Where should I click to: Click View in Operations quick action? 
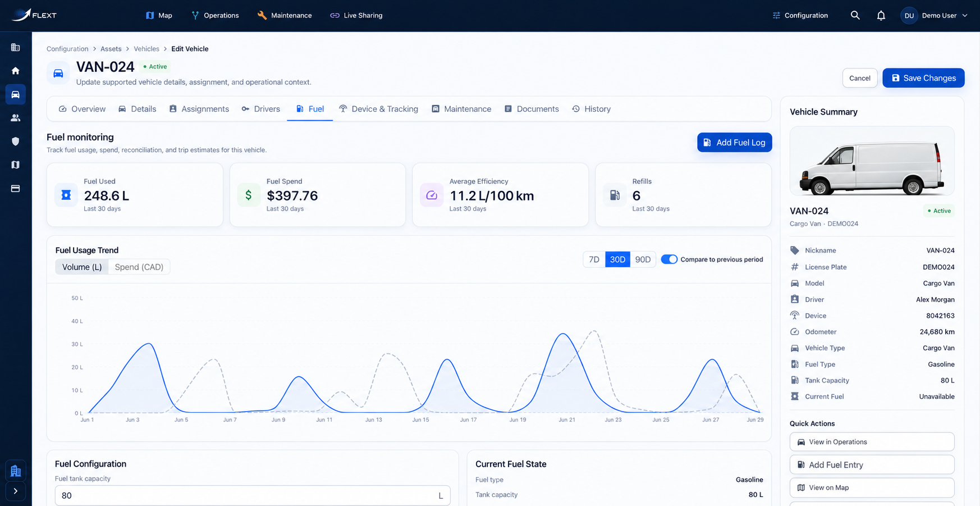872,442
